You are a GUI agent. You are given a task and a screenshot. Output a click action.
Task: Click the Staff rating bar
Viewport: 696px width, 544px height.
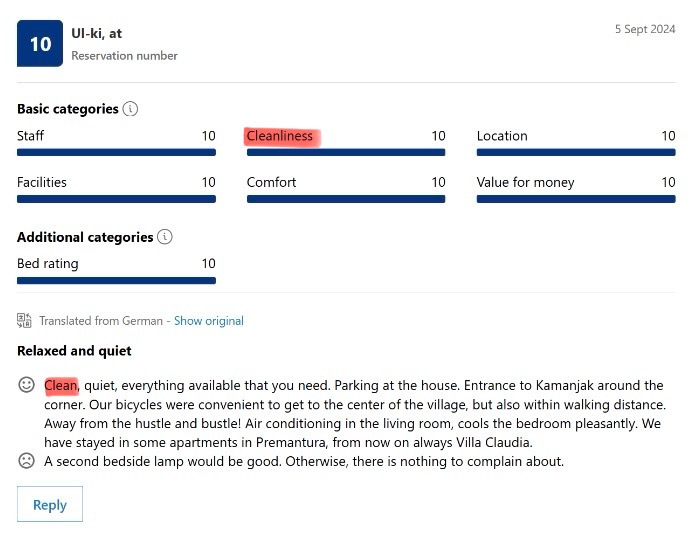(116, 153)
